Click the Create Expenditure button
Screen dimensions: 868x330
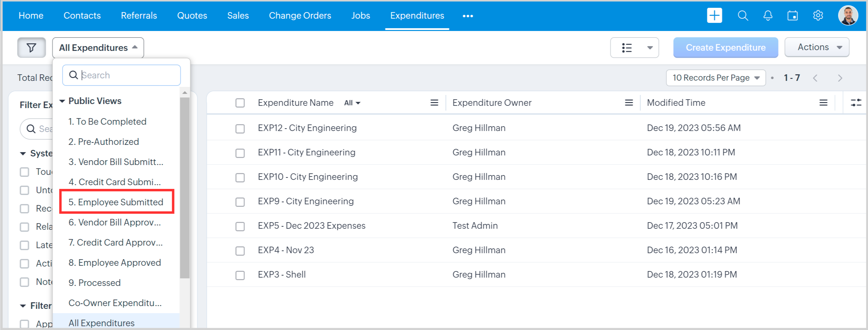(x=725, y=48)
